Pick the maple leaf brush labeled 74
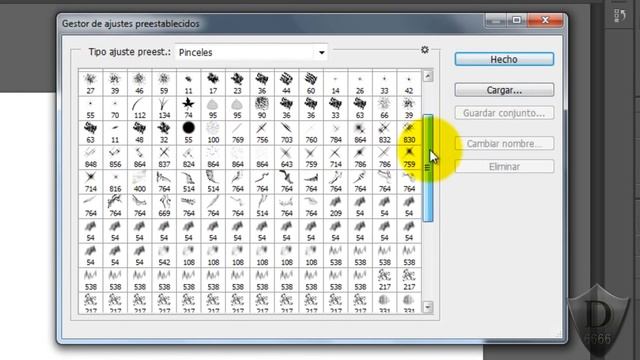The height and width of the screenshot is (360, 640). pos(189,108)
